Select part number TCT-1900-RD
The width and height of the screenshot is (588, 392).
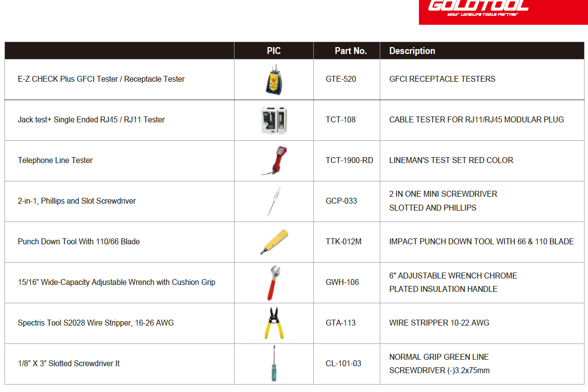350,161
